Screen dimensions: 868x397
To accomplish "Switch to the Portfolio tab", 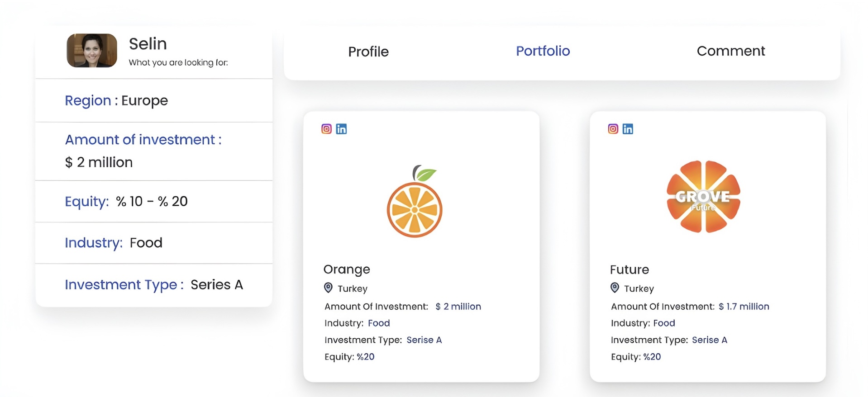I will pos(543,51).
